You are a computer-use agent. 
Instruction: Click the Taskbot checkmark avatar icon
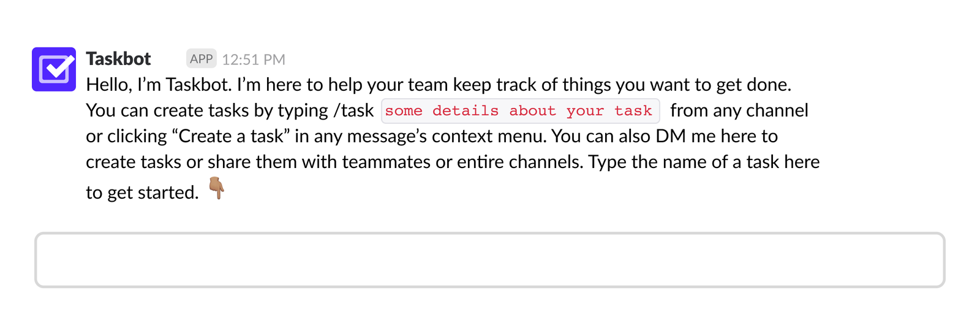(54, 69)
